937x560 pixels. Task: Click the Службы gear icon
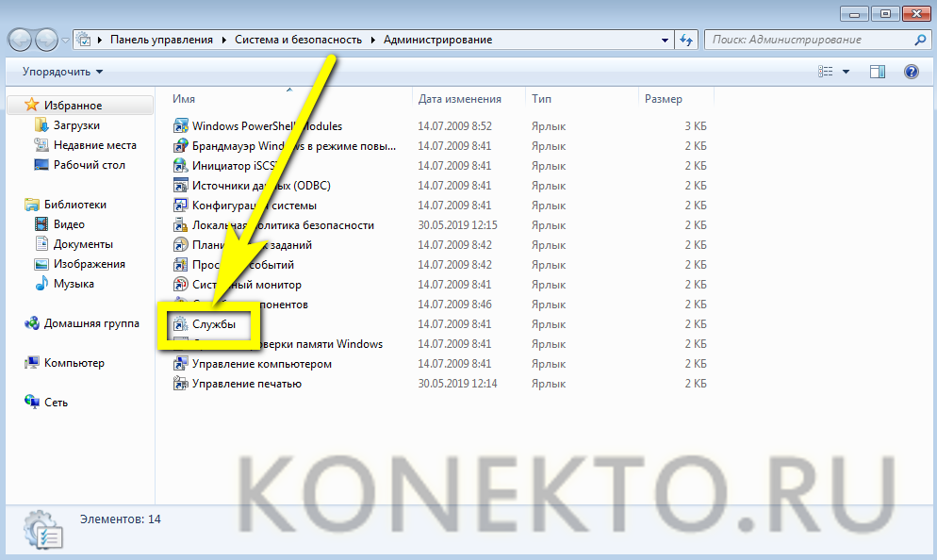pyautogui.click(x=180, y=324)
